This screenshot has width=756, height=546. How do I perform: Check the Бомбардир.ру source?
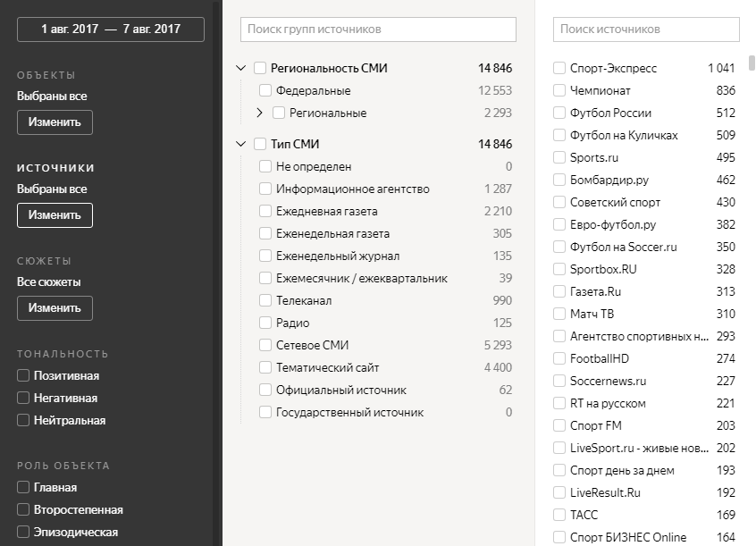point(559,180)
